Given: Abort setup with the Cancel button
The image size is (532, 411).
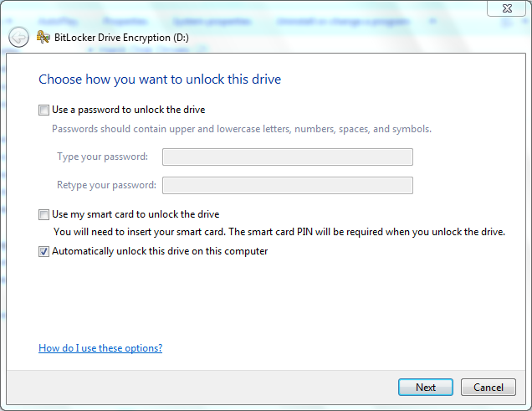Looking at the screenshot, I should pyautogui.click(x=489, y=388).
